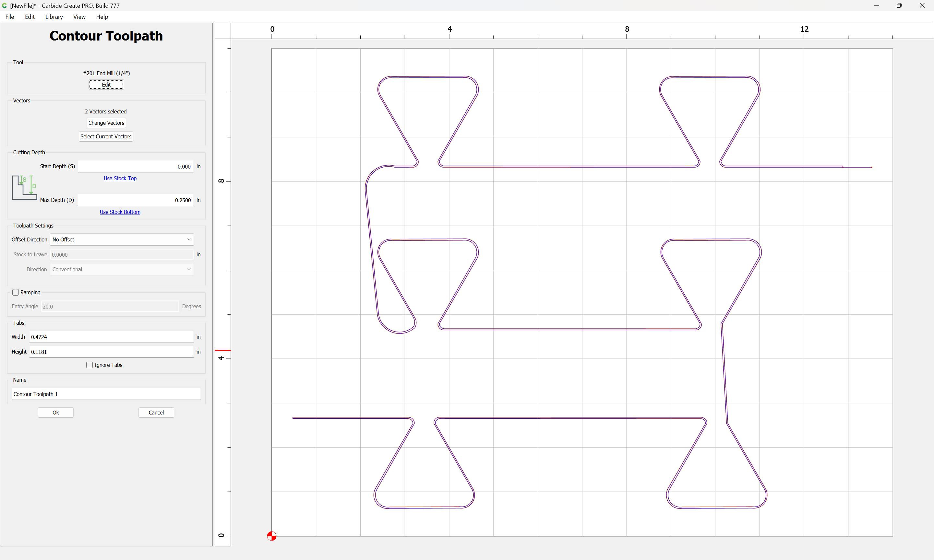Click the tool Edit button
The image size is (934, 560).
click(x=106, y=85)
